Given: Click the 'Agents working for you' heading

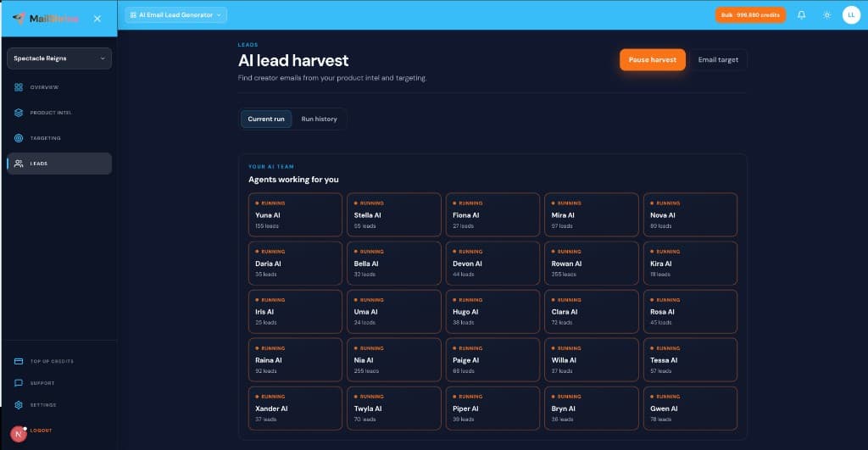Looking at the screenshot, I should point(293,180).
